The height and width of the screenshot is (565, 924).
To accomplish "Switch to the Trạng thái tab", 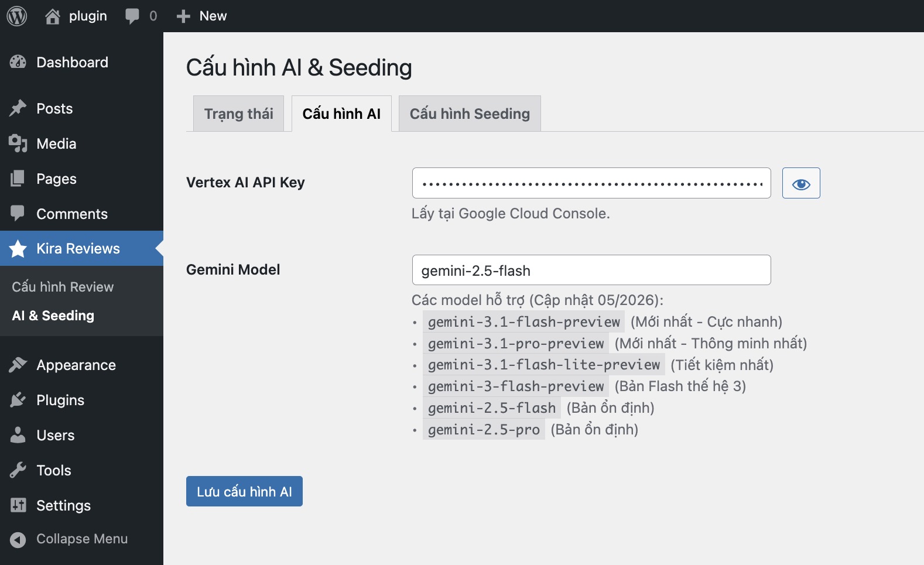I will point(238,114).
